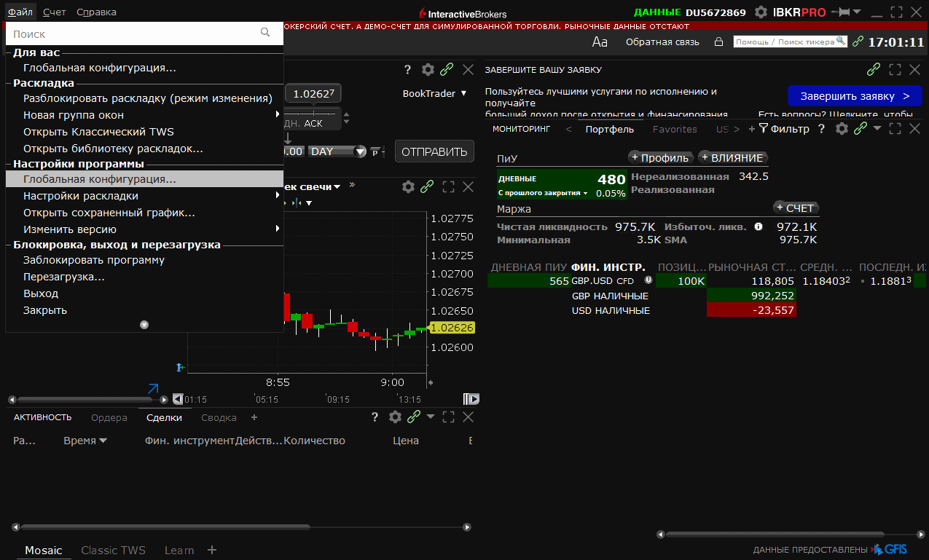This screenshot has width=929, height=560.
Task: Switch to the Classic TWS layout tab
Action: click(x=114, y=550)
